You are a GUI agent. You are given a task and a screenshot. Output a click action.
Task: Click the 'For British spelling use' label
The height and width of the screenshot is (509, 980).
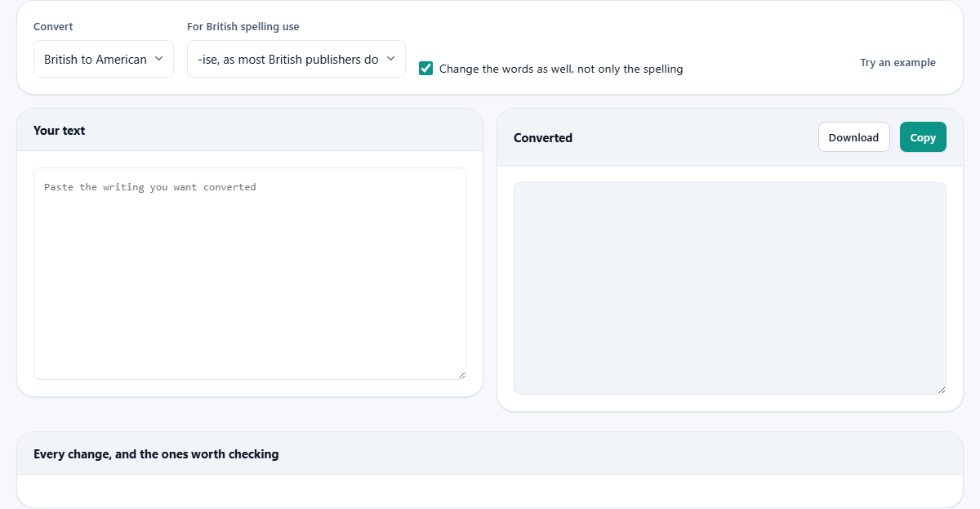click(x=243, y=26)
